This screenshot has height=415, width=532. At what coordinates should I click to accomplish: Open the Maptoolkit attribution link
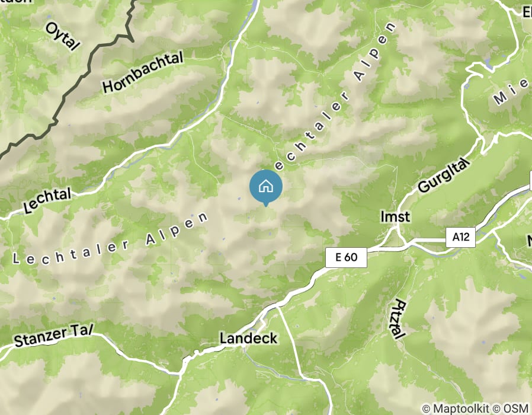[456, 408]
